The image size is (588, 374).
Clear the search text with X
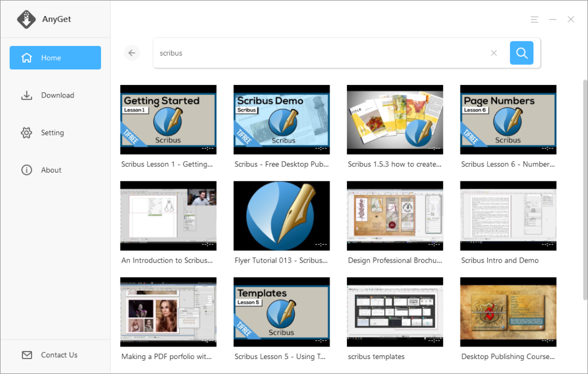coord(494,53)
